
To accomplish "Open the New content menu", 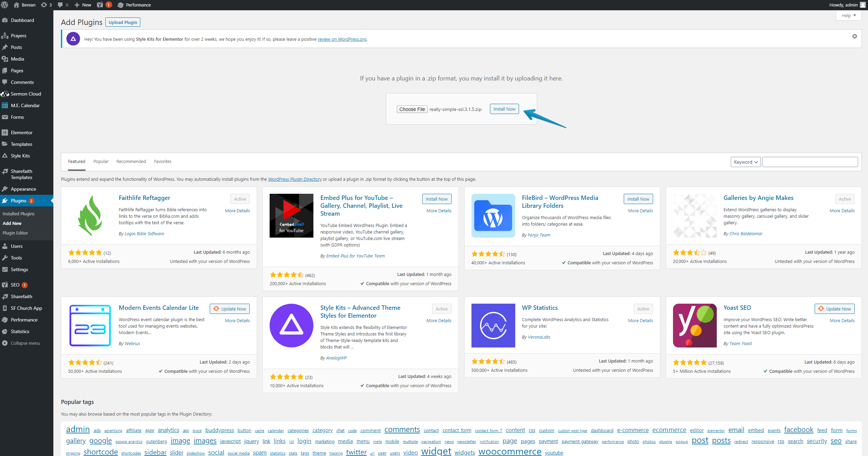I will 83,5.
